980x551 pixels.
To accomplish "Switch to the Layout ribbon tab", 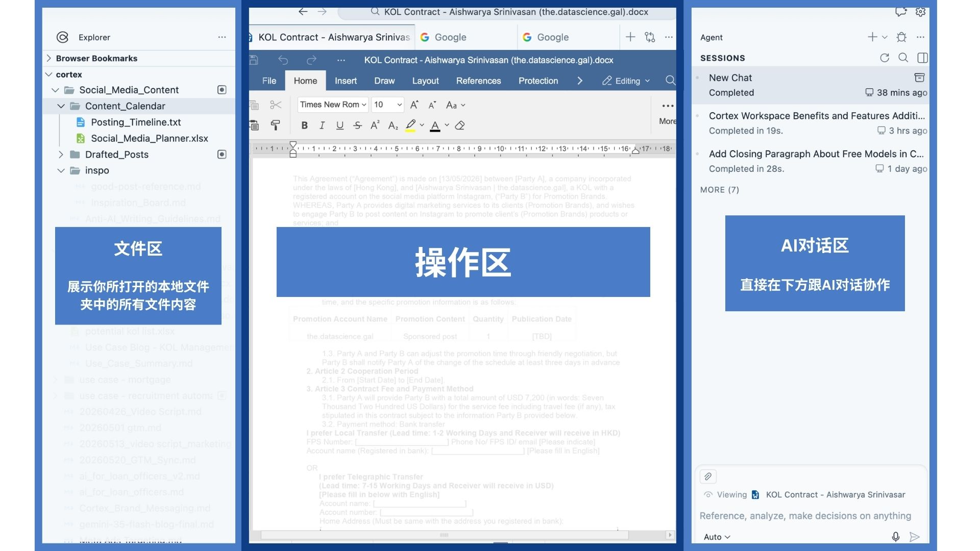I will point(425,81).
